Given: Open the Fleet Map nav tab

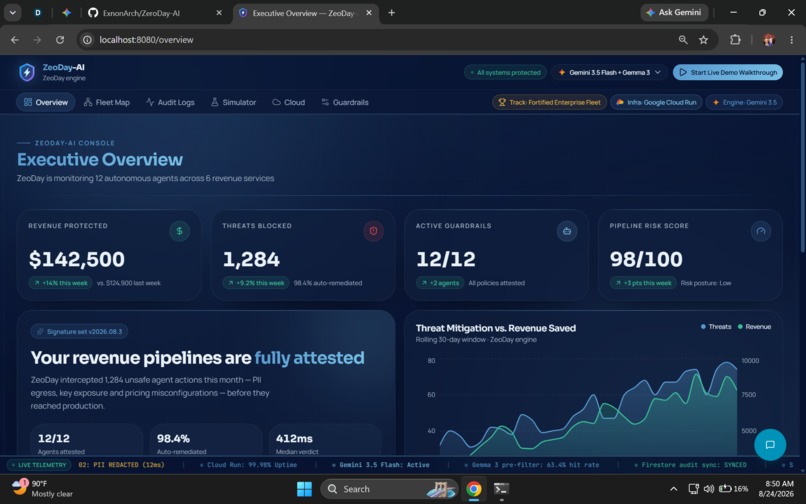Looking at the screenshot, I should point(107,102).
